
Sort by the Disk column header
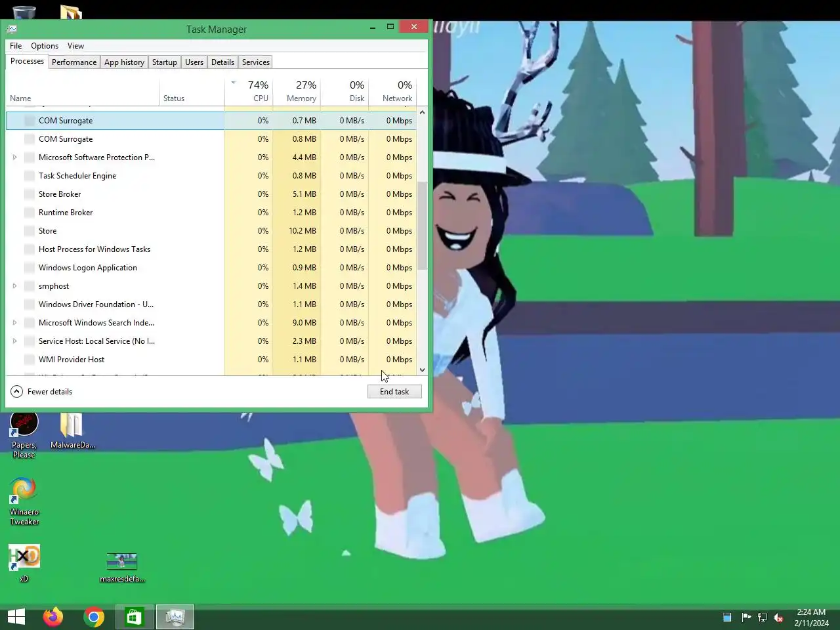click(345, 92)
